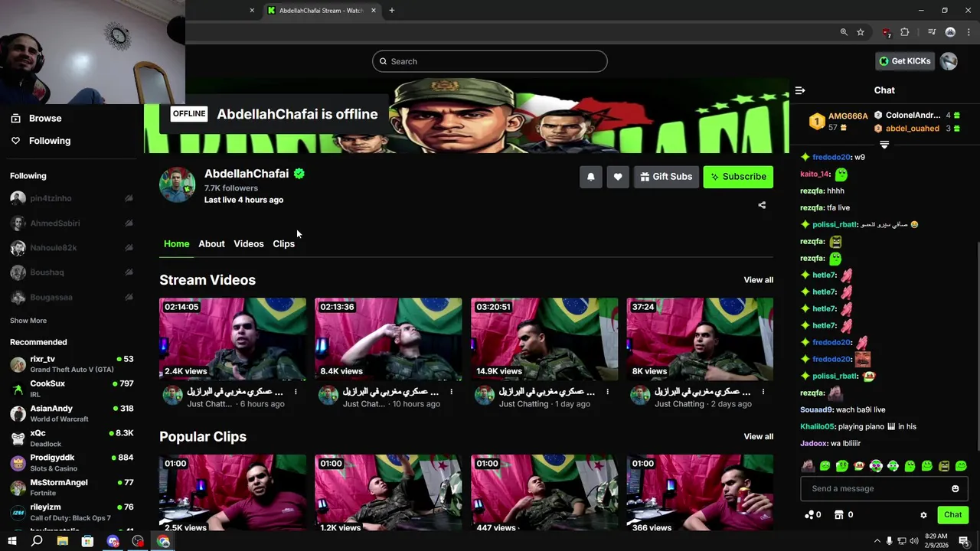Open the channel points icon in chat
This screenshot has width=980, height=551.
point(813,515)
